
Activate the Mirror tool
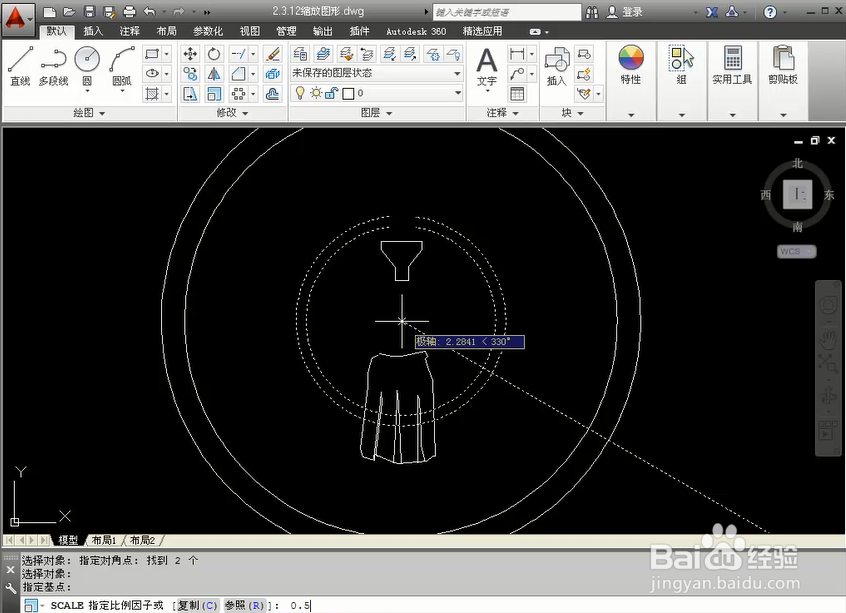(x=214, y=73)
